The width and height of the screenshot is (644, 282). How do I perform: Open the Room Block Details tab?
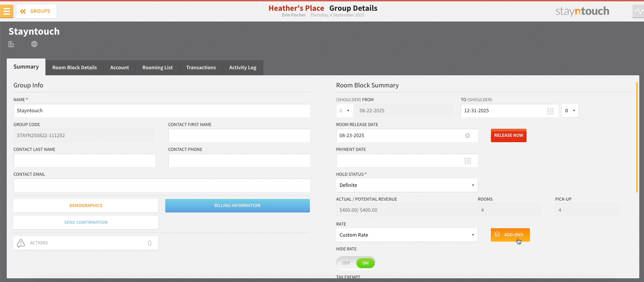point(75,68)
